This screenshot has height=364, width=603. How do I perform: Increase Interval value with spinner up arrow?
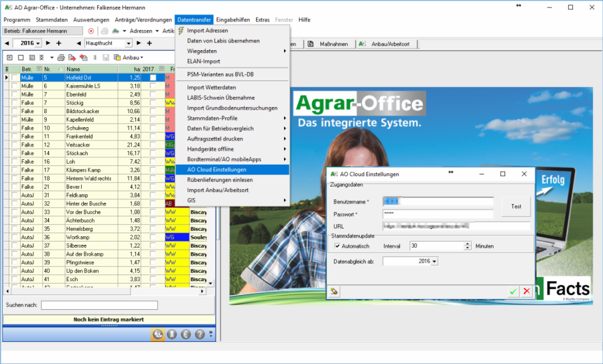(467, 244)
